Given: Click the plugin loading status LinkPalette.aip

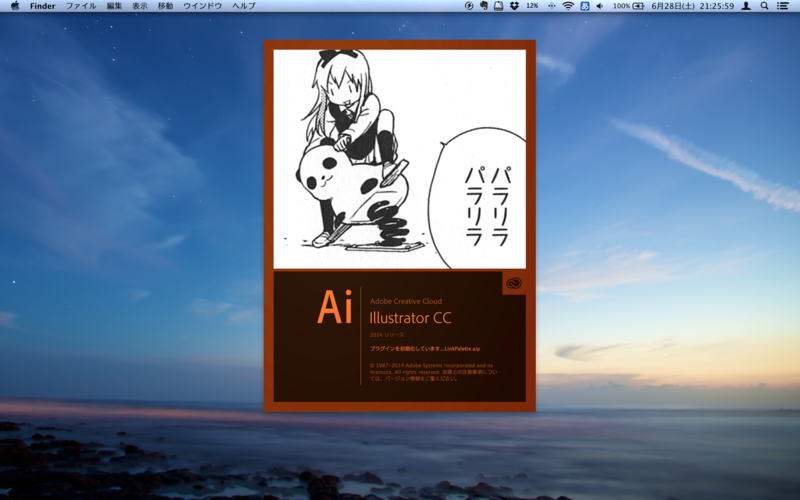Looking at the screenshot, I should [425, 349].
